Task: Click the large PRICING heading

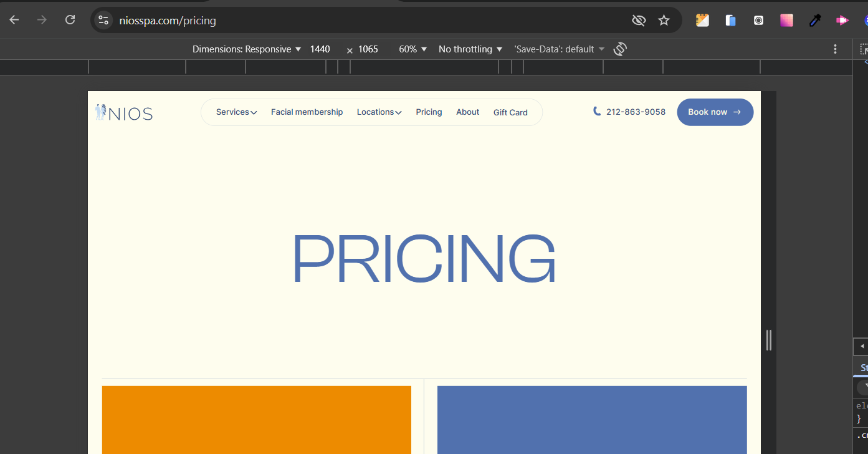Action: pyautogui.click(x=424, y=259)
